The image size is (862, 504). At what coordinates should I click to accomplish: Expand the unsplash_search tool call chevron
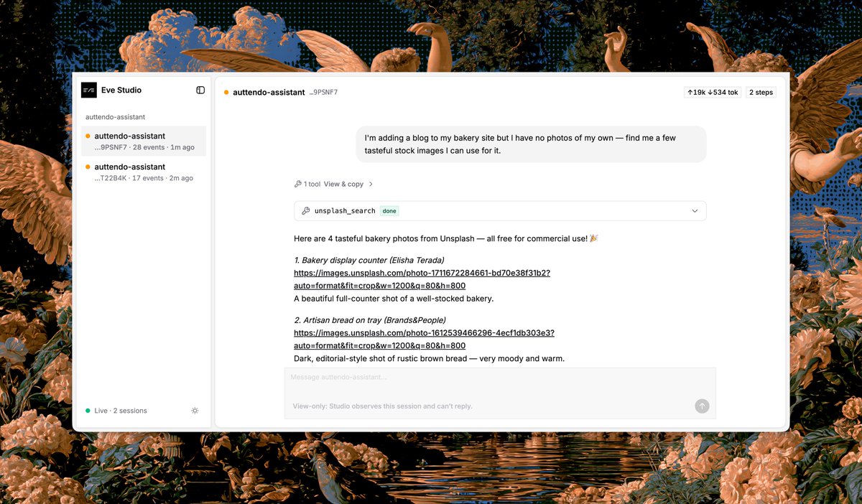(x=695, y=211)
